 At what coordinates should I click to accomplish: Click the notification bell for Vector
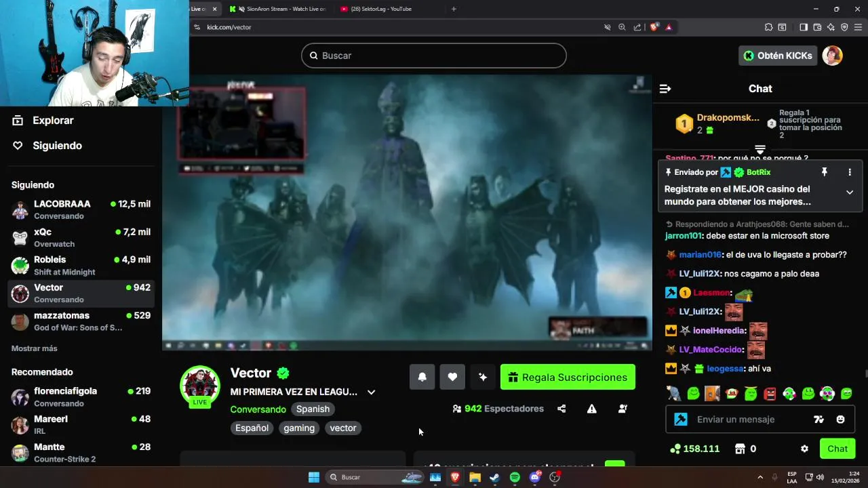tap(422, 378)
